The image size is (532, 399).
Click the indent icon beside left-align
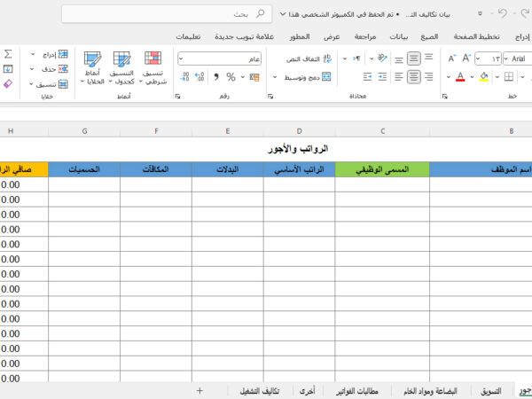coord(382,77)
